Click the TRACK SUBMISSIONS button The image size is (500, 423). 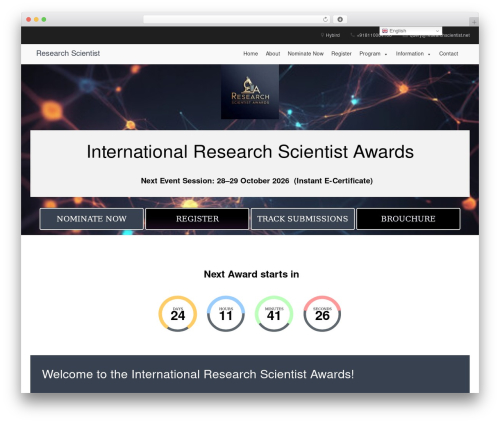pyautogui.click(x=303, y=219)
